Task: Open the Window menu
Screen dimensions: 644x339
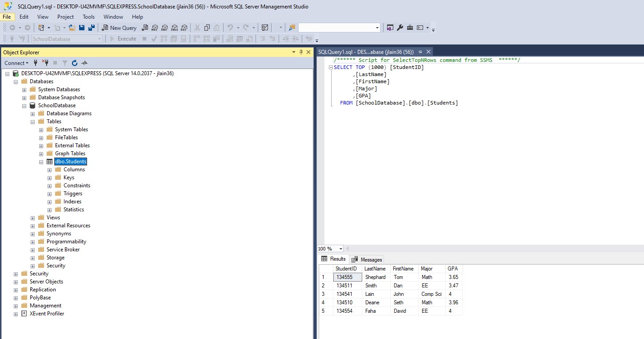Action: coord(113,17)
